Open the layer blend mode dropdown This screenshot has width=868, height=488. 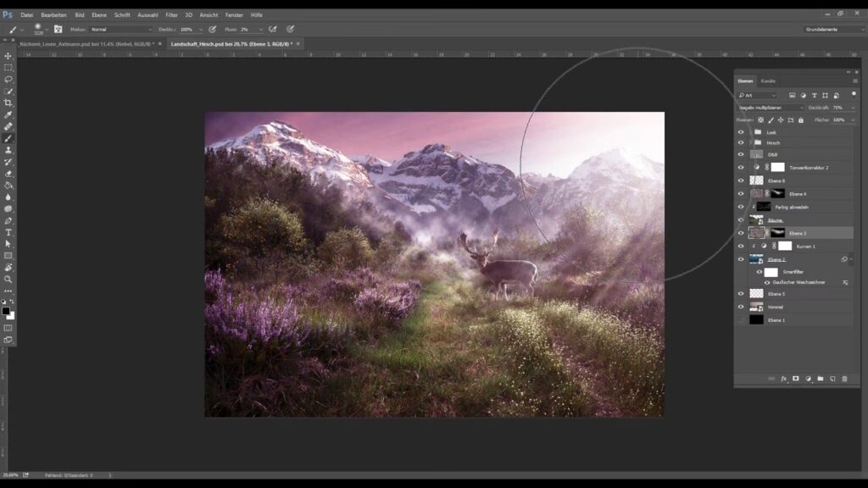coord(771,108)
